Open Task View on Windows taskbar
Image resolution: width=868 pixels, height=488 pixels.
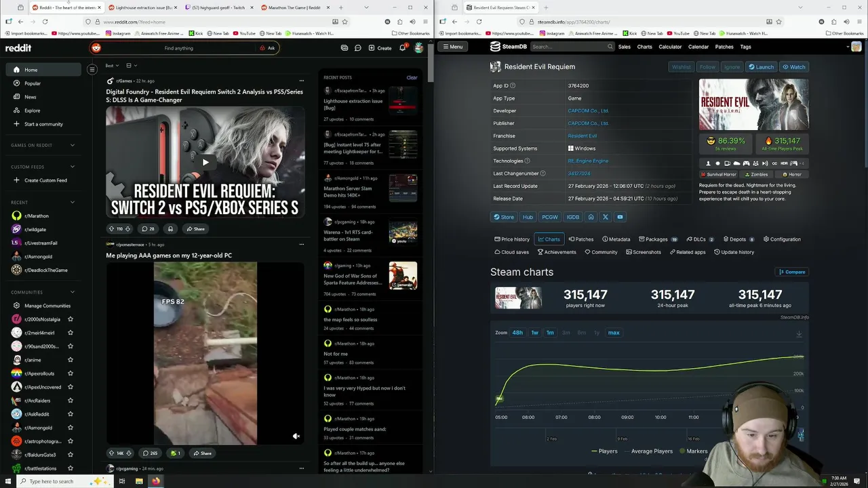(122, 481)
